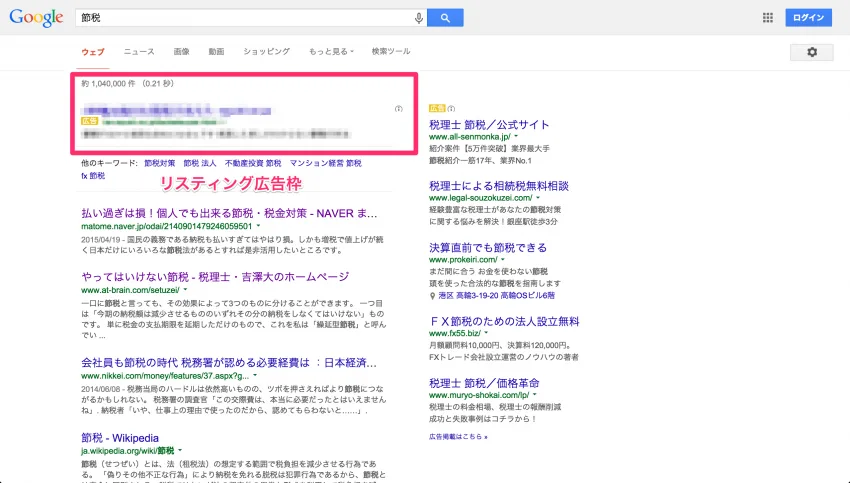Expand dropdown arrow beside legal-souzokuzei.com URL
This screenshot has height=483, width=850.
click(x=538, y=198)
